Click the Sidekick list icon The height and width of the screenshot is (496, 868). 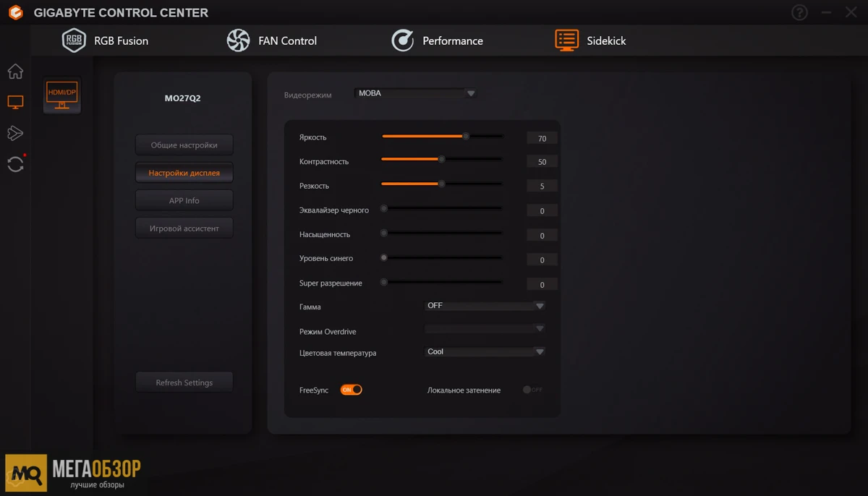(x=567, y=40)
